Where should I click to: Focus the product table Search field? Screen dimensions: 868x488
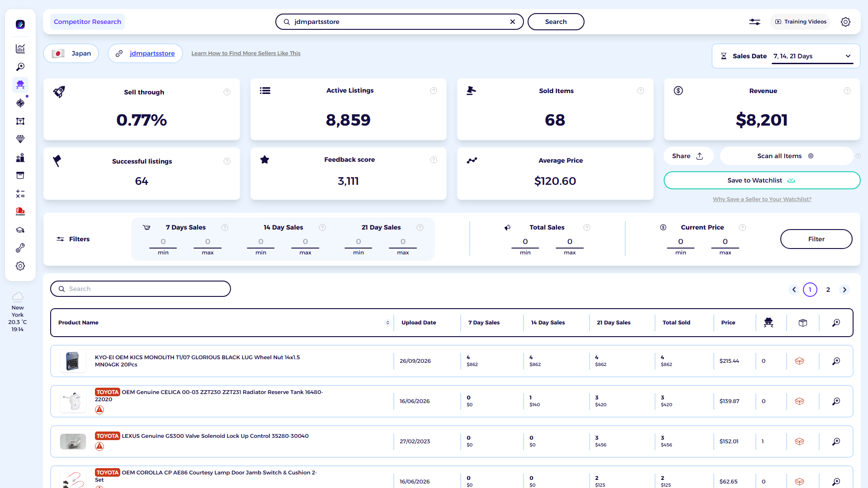point(141,289)
